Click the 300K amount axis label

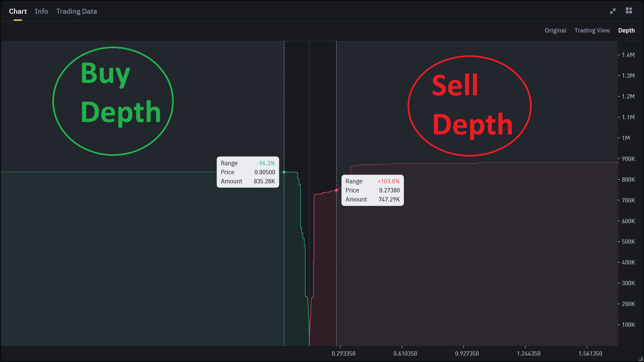(x=629, y=283)
